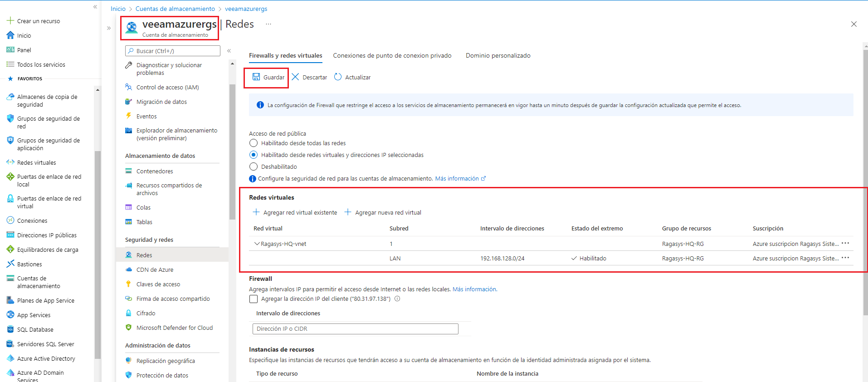Image resolution: width=868 pixels, height=382 pixels.
Task: Open Control de acceso (IAM)
Action: pyautogui.click(x=167, y=87)
